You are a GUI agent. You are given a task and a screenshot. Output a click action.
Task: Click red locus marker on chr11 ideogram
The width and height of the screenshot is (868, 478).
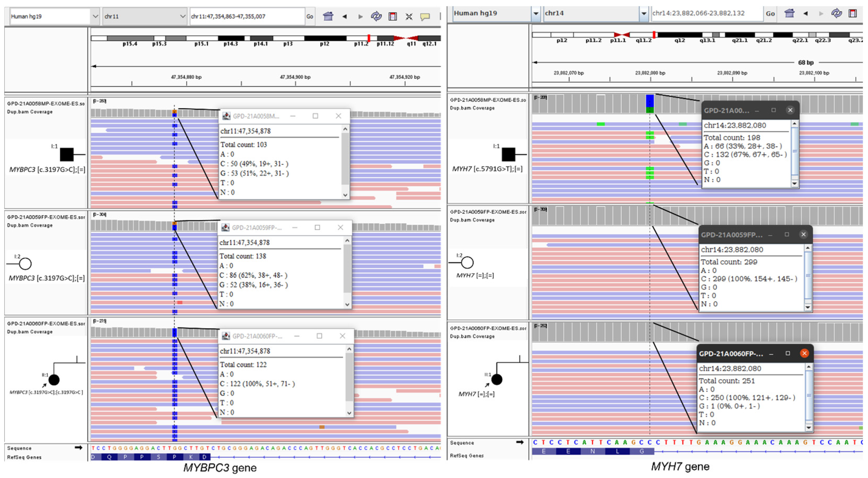[x=369, y=38]
